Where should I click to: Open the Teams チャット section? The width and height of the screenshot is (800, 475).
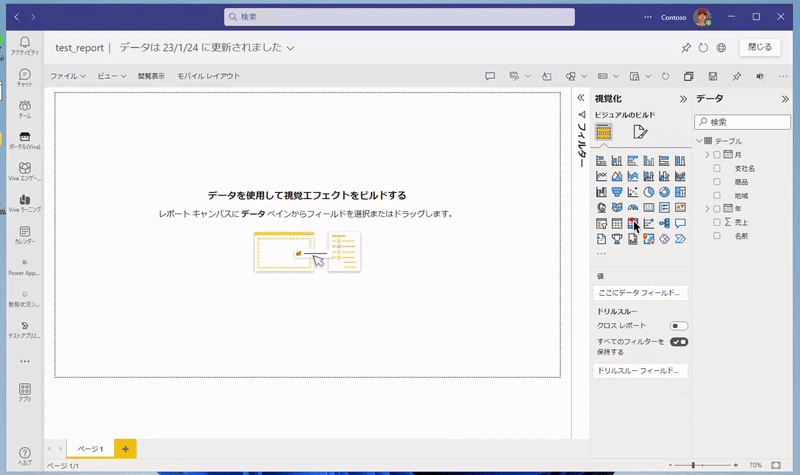point(24,78)
